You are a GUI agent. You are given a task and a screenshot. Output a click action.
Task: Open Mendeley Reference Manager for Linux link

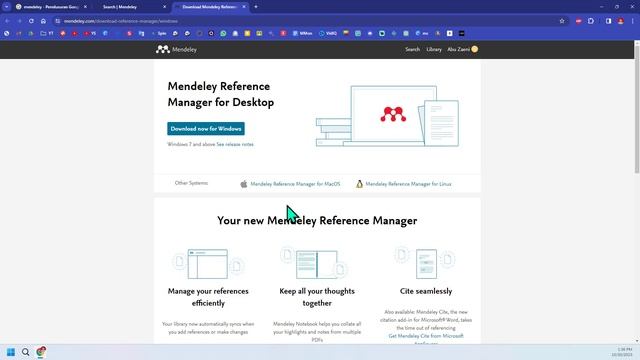click(408, 184)
